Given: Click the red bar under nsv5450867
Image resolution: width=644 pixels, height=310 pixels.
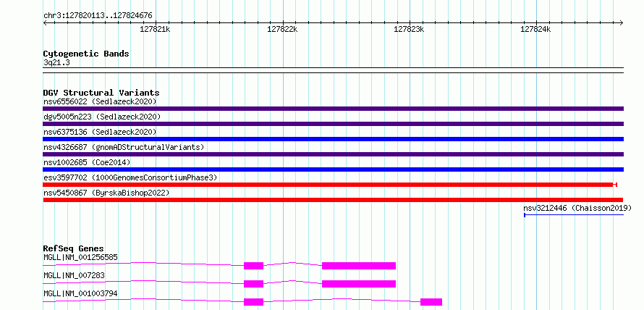Looking at the screenshot, I should point(333,200).
